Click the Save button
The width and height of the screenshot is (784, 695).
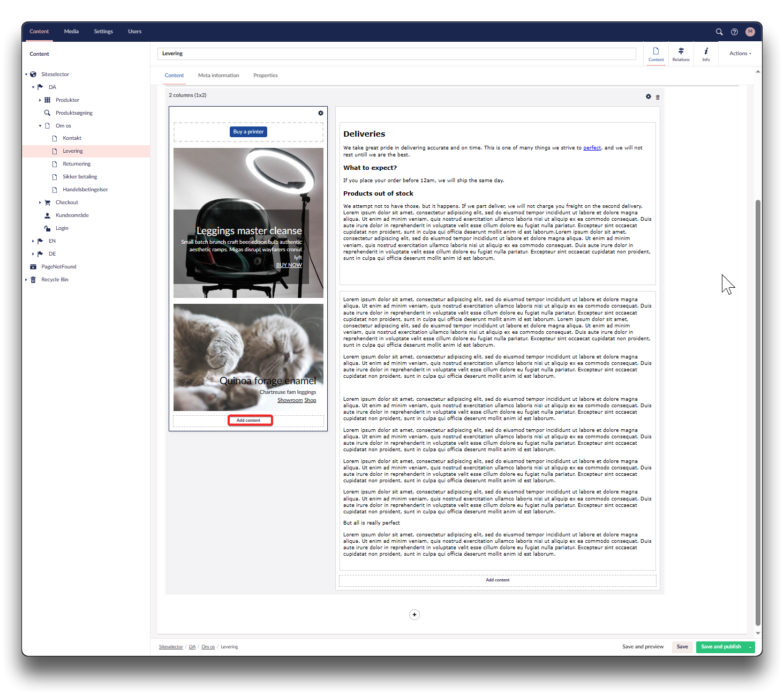pyautogui.click(x=682, y=647)
